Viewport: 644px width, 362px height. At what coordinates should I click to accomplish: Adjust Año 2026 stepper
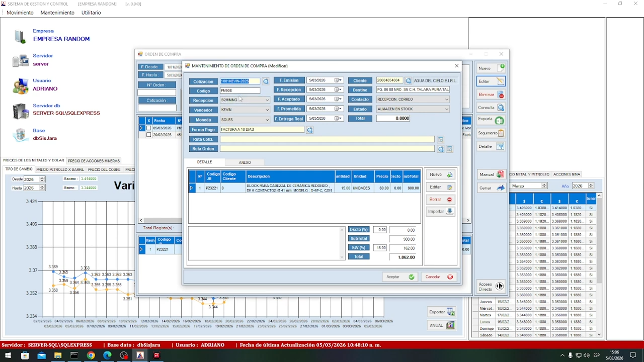pyautogui.click(x=591, y=186)
